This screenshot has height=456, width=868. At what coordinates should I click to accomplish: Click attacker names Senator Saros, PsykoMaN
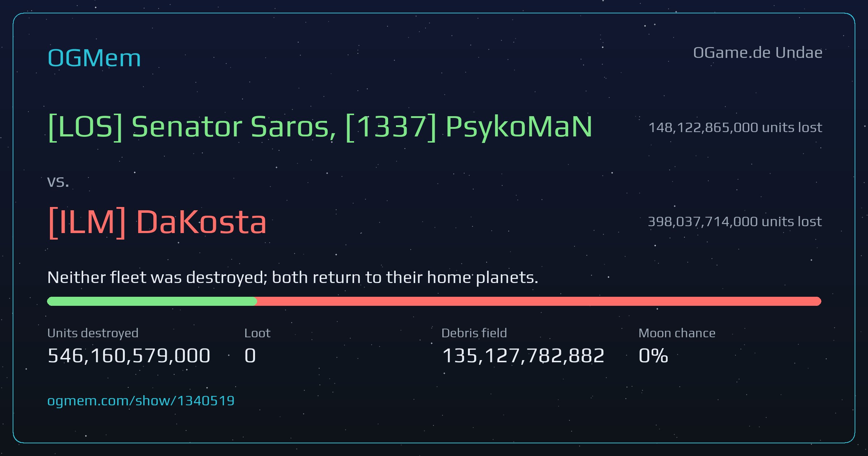(320, 127)
